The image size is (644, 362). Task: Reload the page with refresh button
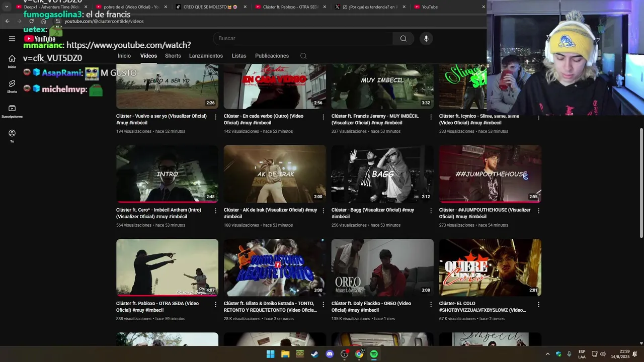31,21
